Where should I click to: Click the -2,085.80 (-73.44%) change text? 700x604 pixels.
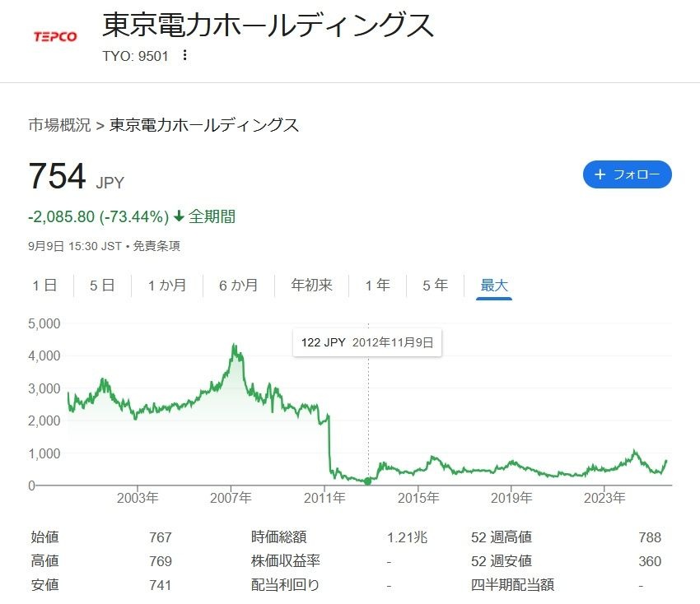pyautogui.click(x=98, y=216)
